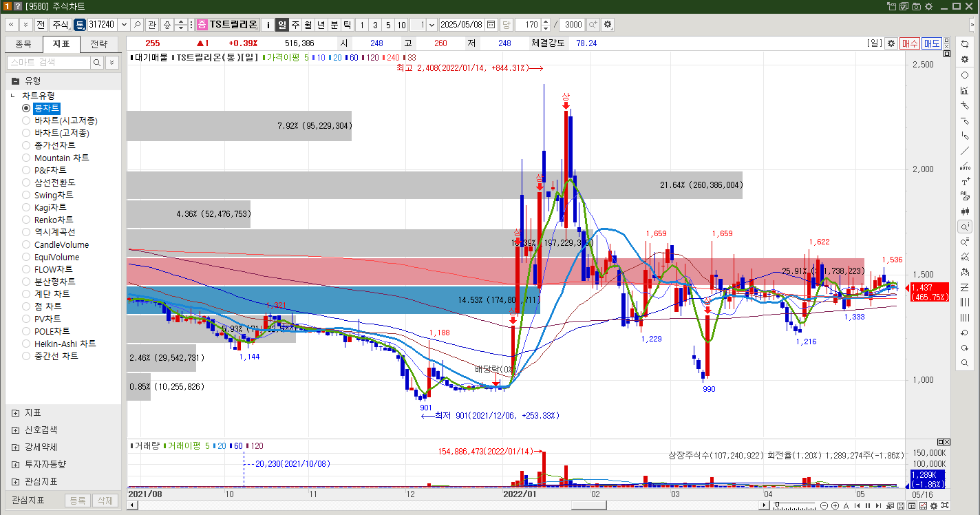Screen dimensions: 980x515
Task: Click the bar count field showing 170
Action: 529,24
